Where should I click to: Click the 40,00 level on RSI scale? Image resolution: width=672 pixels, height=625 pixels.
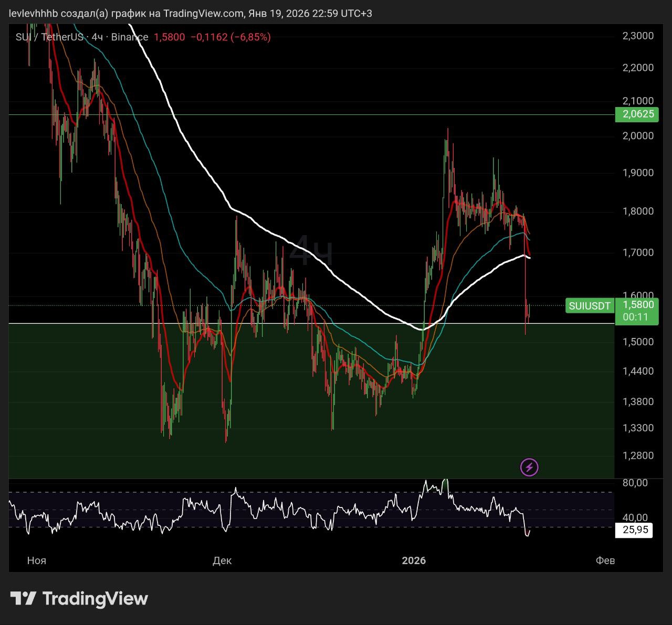tap(635, 517)
